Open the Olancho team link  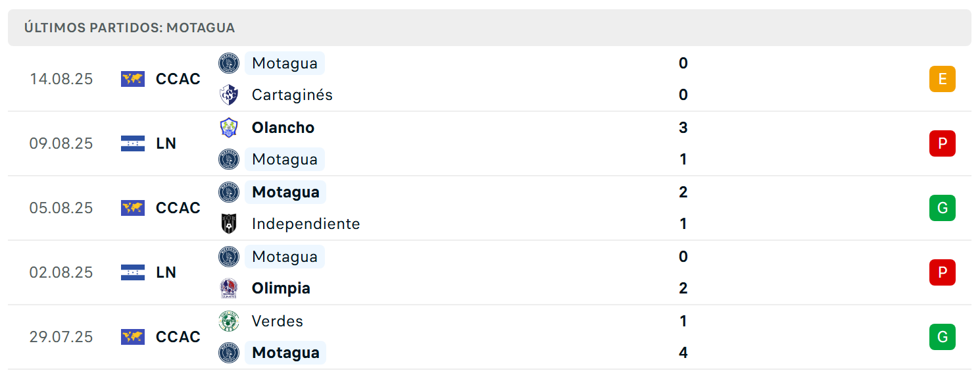click(x=283, y=127)
